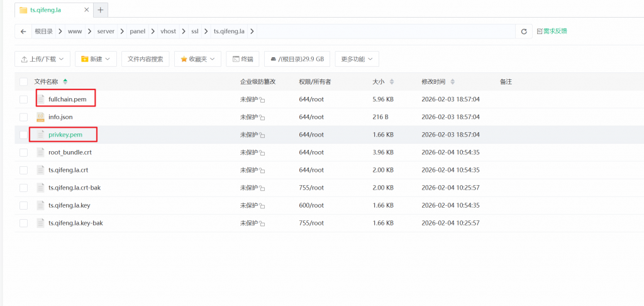
Task: Click the ts.qifeng.la.key file icon
Action: pyautogui.click(x=40, y=205)
